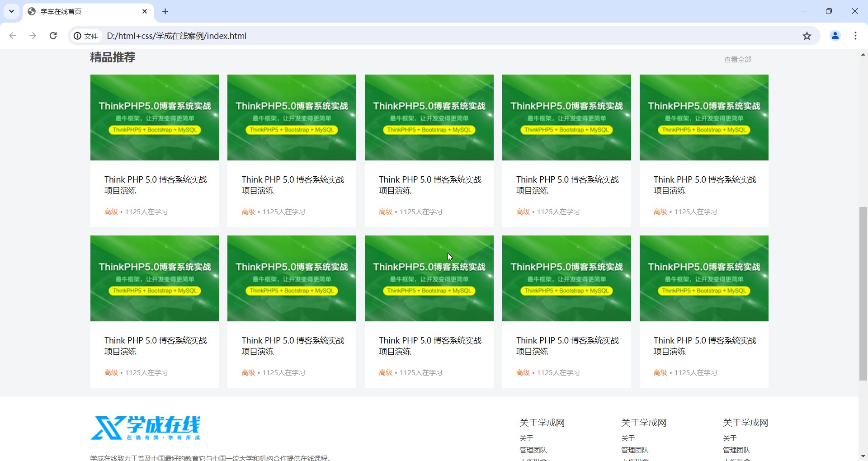Click the middle 关于学成网 footer heading
The height and width of the screenshot is (461, 868).
[644, 423]
